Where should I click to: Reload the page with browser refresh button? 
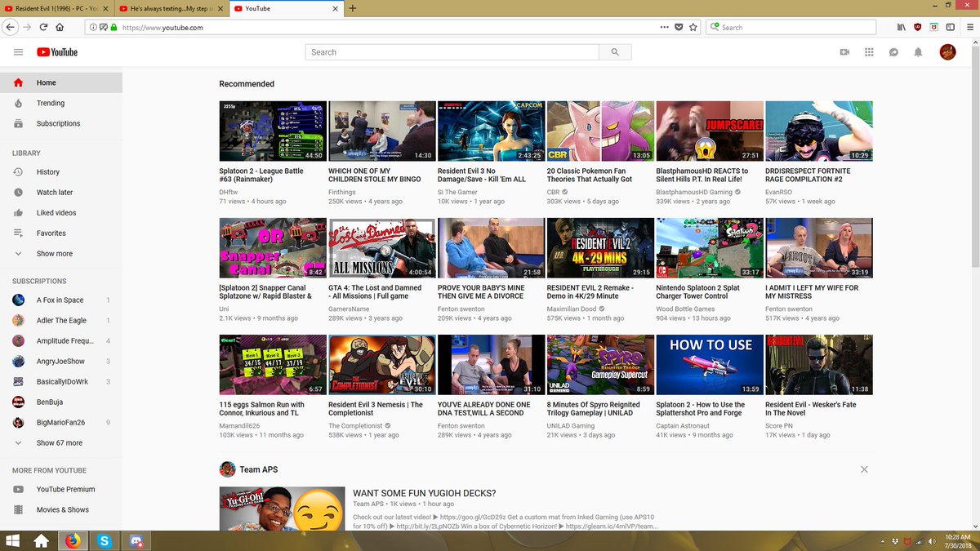pyautogui.click(x=43, y=27)
